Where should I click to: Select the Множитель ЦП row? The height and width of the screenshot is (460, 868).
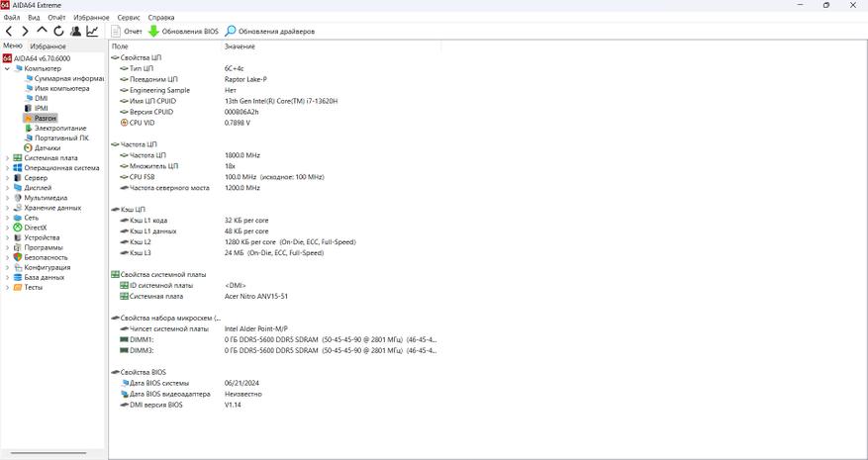pyautogui.click(x=275, y=166)
